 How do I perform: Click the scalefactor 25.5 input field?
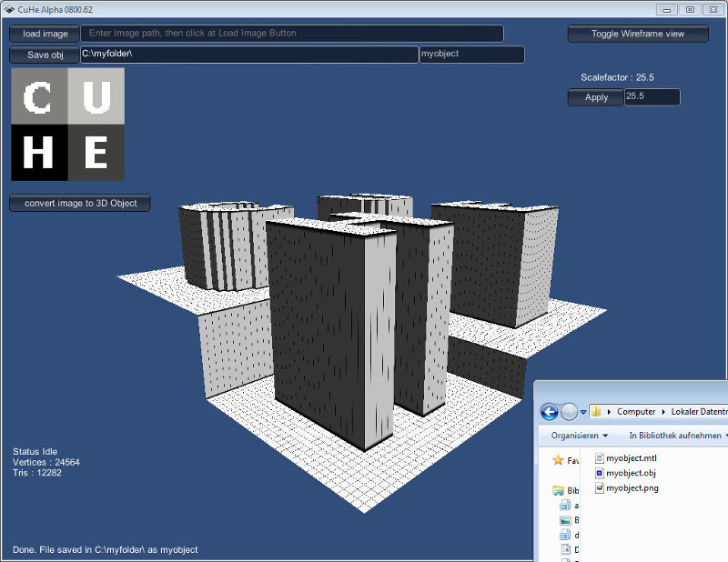[x=652, y=97]
